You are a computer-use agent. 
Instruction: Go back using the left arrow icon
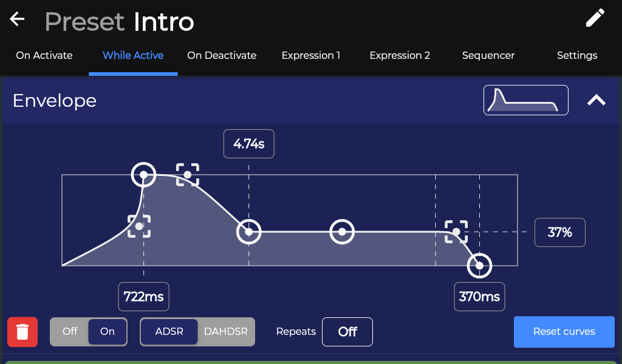17,19
